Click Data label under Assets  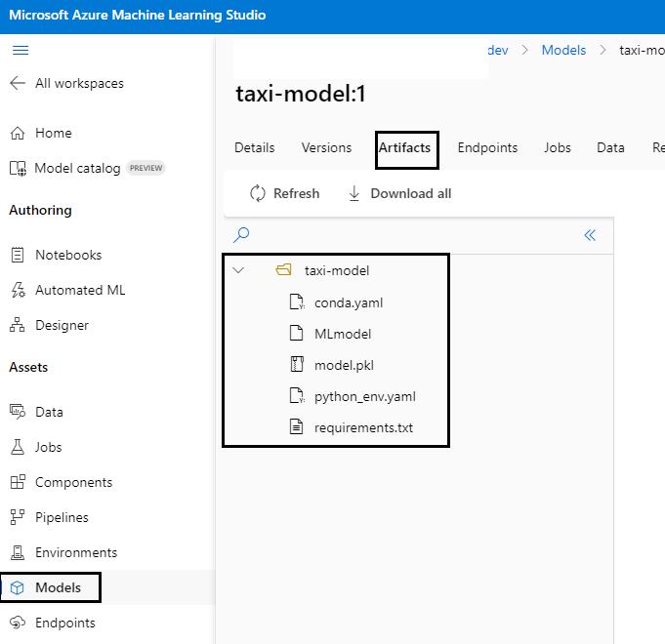(49, 412)
